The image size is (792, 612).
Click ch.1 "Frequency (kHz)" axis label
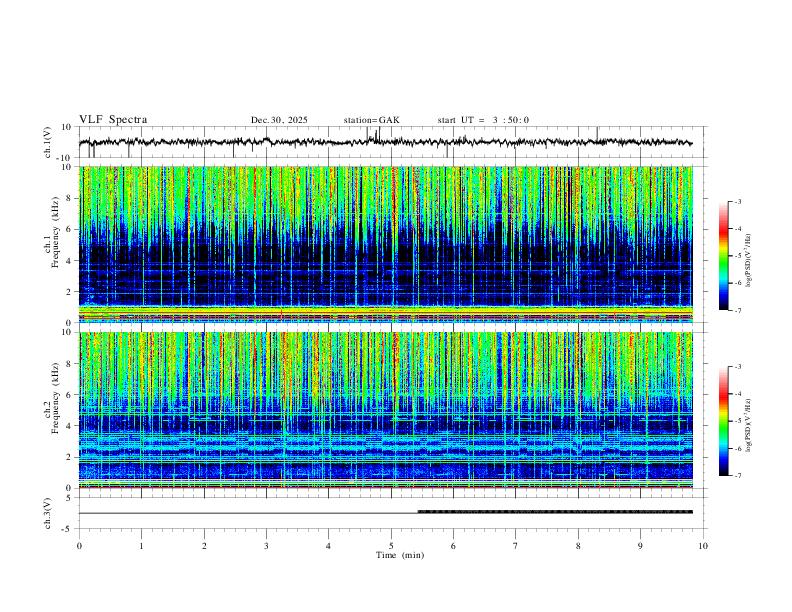point(55,232)
